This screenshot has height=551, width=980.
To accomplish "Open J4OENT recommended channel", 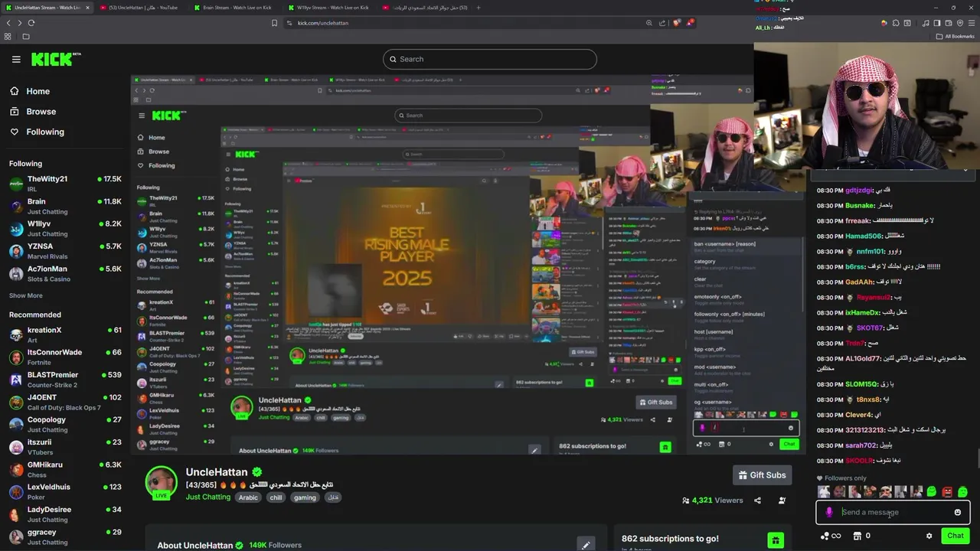I will point(64,402).
